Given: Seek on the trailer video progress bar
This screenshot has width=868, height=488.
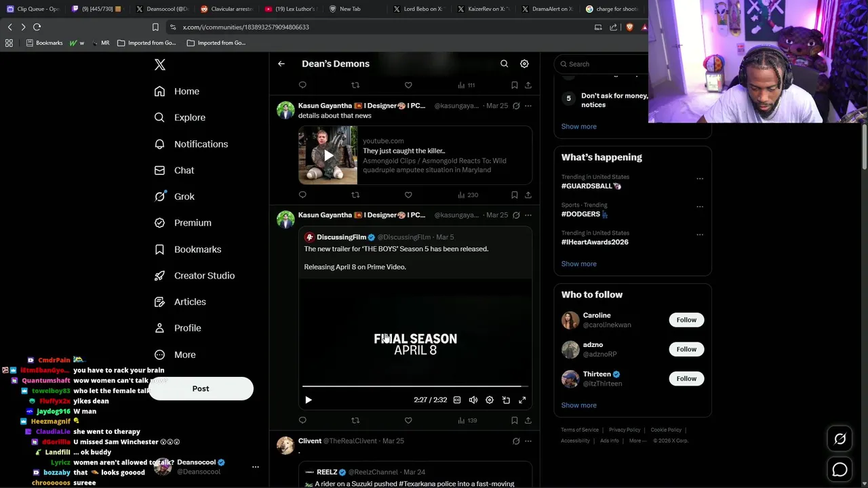Looking at the screenshot, I should (x=415, y=386).
